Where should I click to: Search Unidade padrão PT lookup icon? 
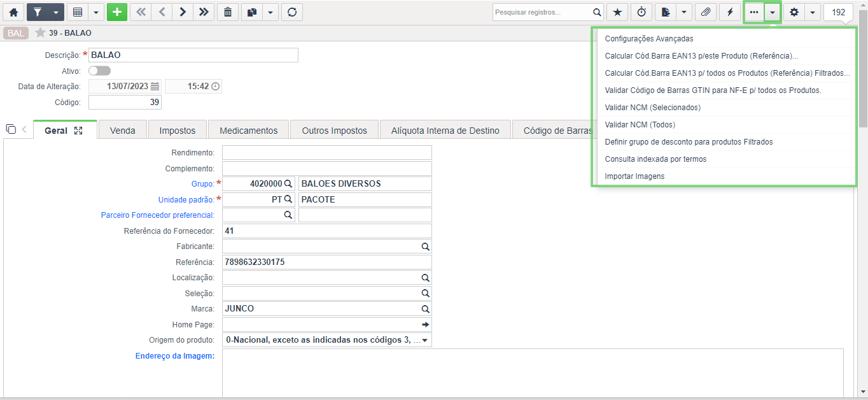pos(288,199)
